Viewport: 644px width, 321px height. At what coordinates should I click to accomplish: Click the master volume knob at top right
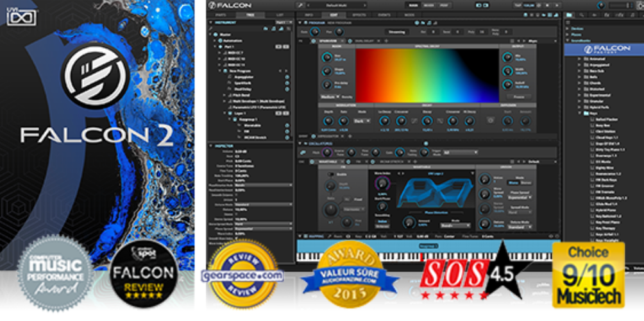[601, 5]
